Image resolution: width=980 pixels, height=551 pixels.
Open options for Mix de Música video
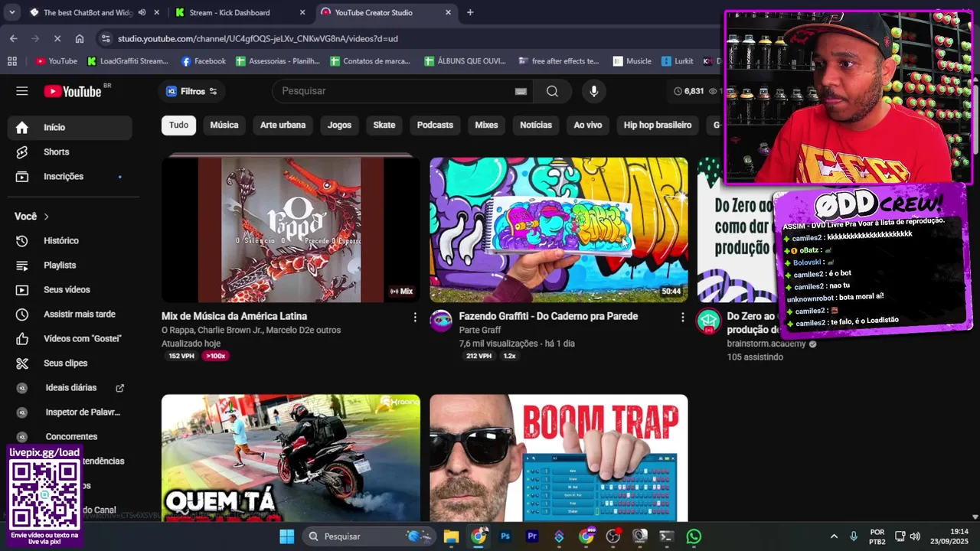415,317
